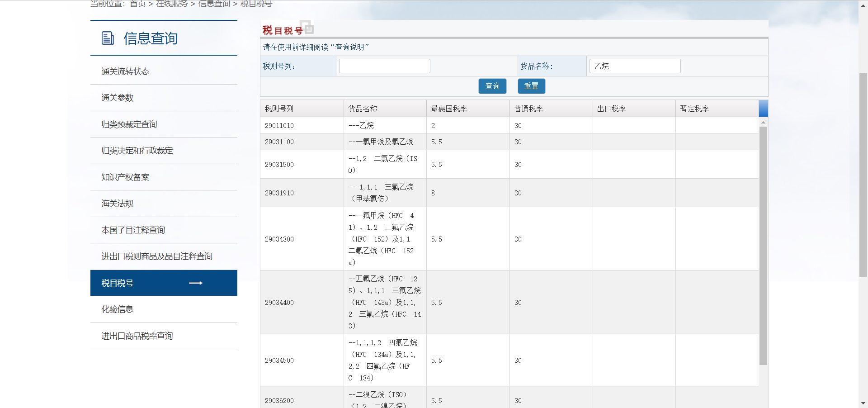Image resolution: width=868 pixels, height=408 pixels.
Task: Select tariff code 29034300 cell
Action: [302, 239]
